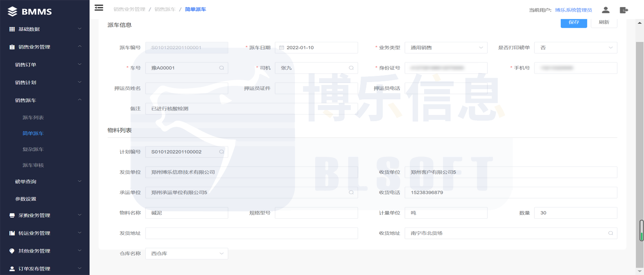
Task: Open the 仓库名称 dropdown
Action: point(187,254)
